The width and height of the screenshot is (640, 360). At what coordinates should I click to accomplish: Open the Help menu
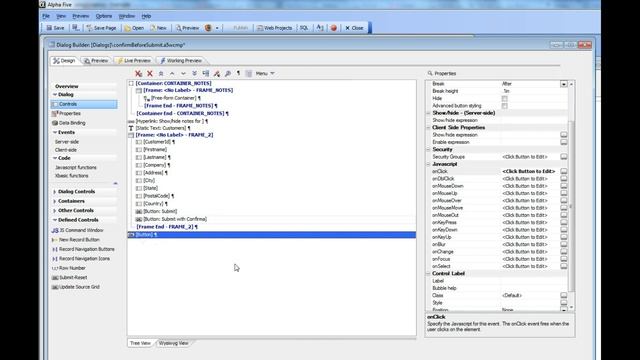click(x=146, y=16)
